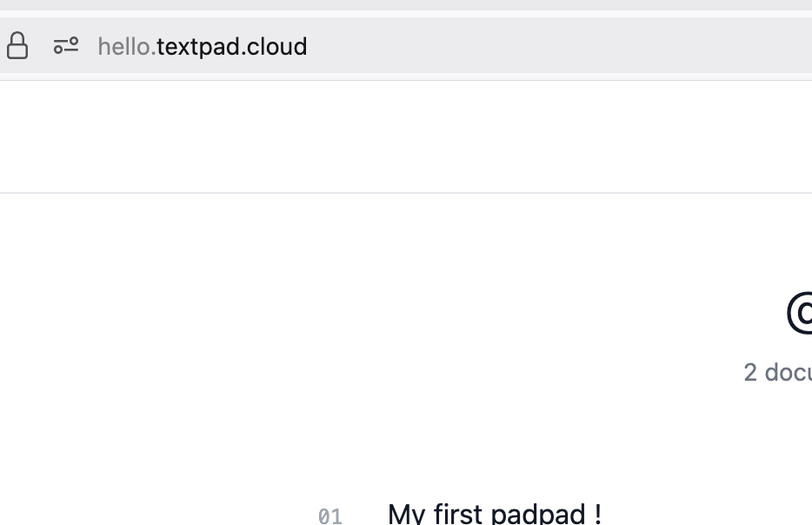Click the 01 document index number
Screen dimensions: 812x525
click(x=329, y=516)
